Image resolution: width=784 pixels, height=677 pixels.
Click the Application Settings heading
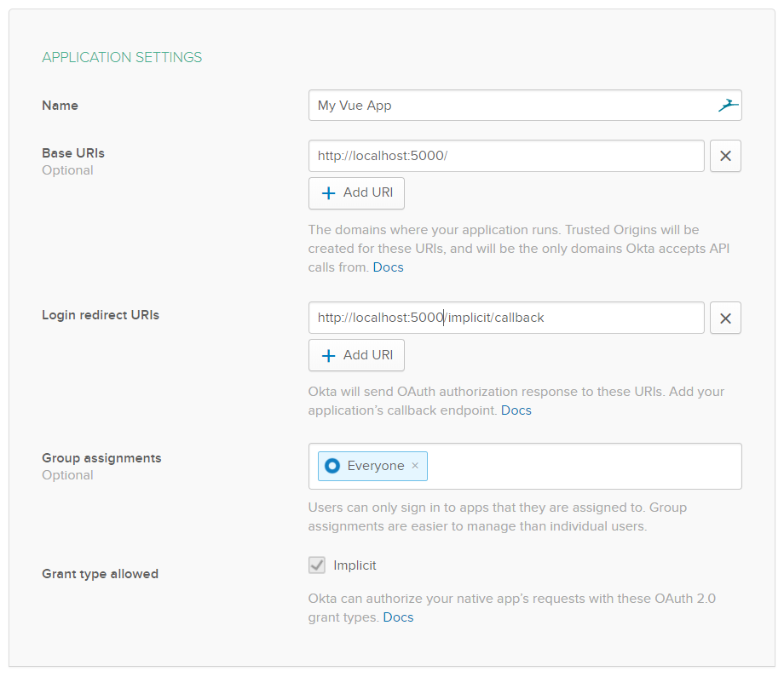click(x=122, y=58)
